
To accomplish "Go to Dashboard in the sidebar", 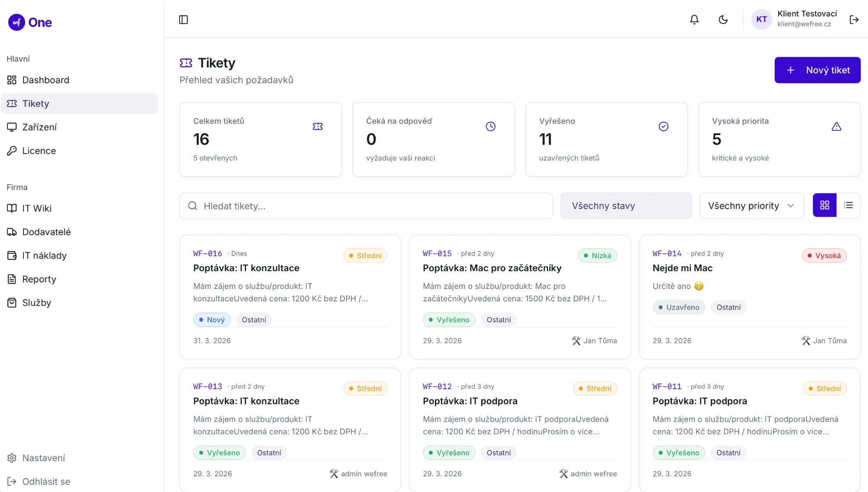I will 80,80.
